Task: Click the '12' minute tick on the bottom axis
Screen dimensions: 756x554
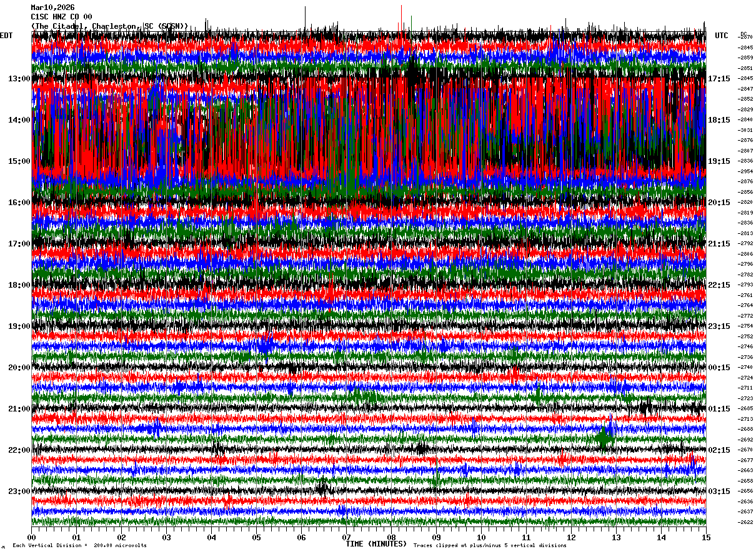Action: 572,537
